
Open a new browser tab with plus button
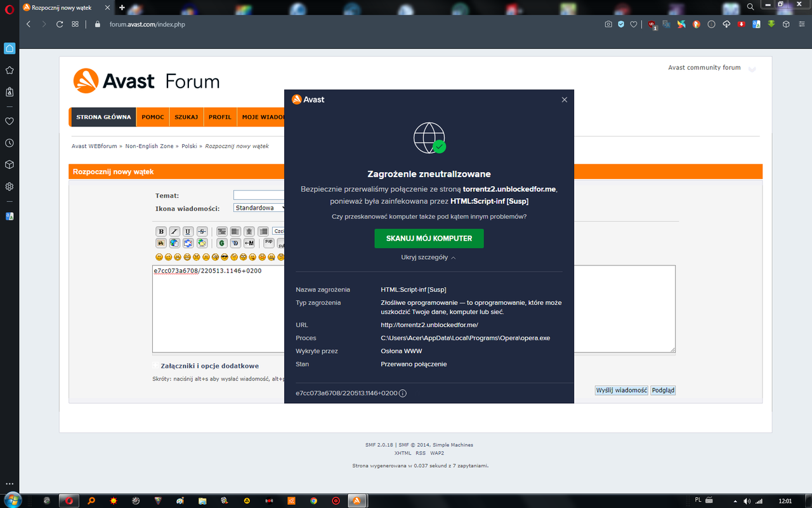click(122, 8)
